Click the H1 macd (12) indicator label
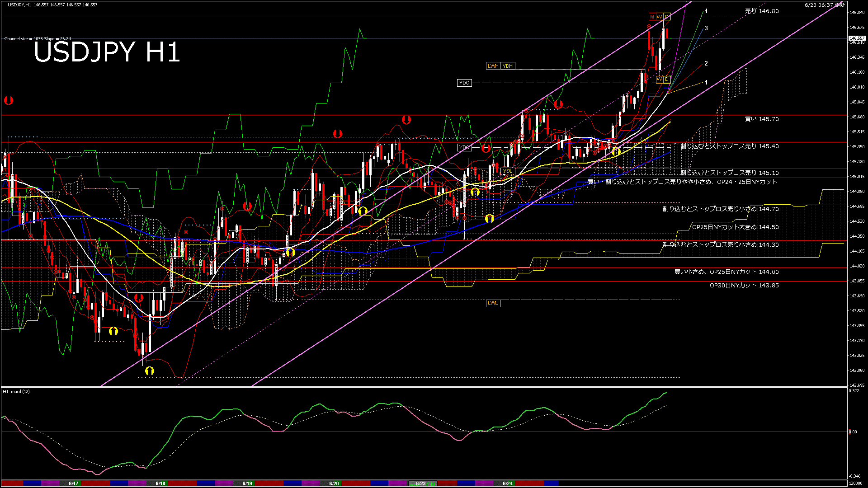Image resolution: width=868 pixels, height=488 pixels. 16,391
